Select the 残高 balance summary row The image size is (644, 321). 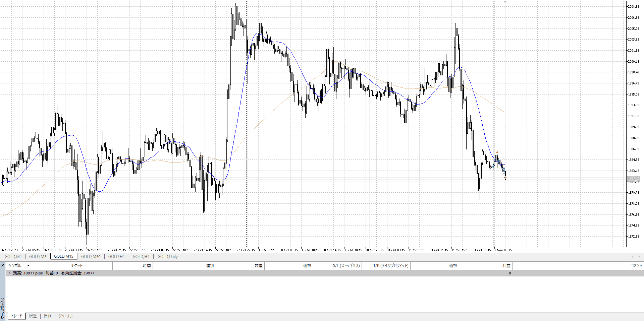pos(54,273)
